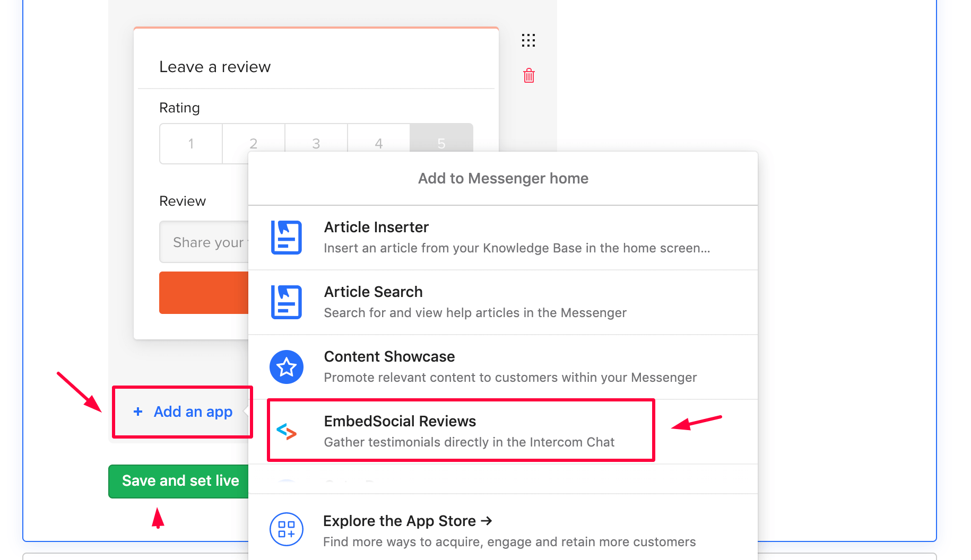
Task: Click the Article Inserter icon
Action: 287,238
